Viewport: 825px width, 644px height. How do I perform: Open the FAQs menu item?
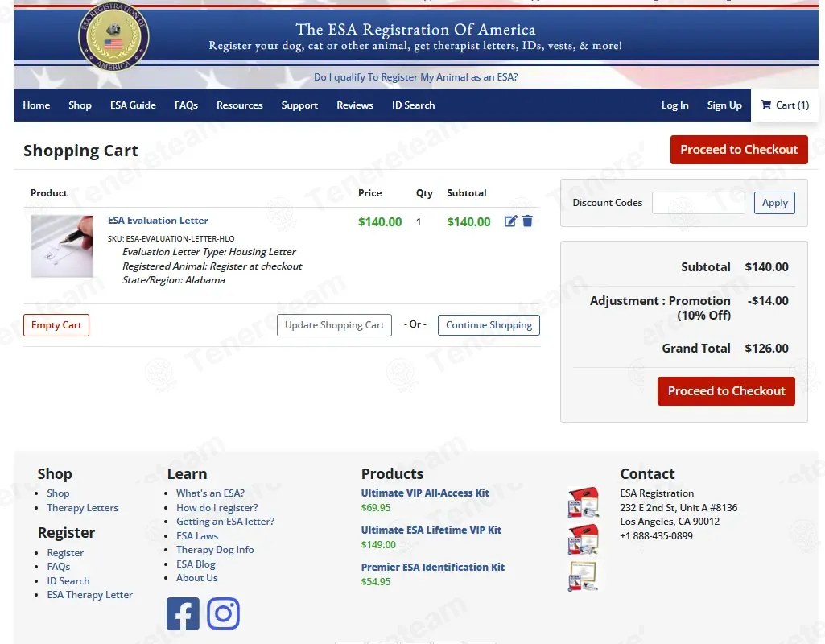tap(186, 105)
